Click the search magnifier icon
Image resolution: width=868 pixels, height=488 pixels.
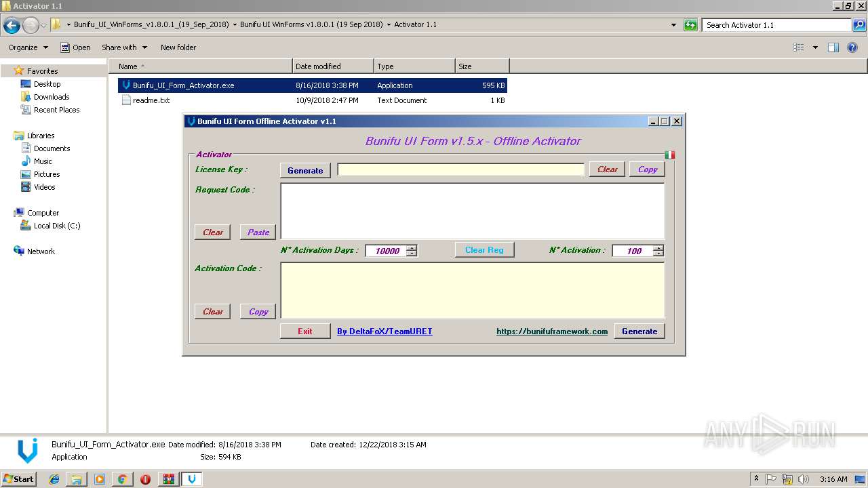click(x=859, y=25)
